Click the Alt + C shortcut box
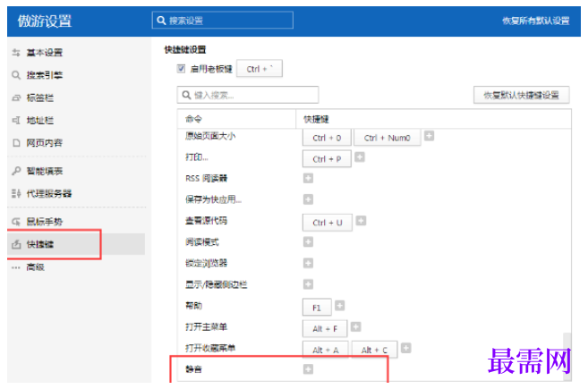Viewport: 588px width, 389px height. pos(374,350)
